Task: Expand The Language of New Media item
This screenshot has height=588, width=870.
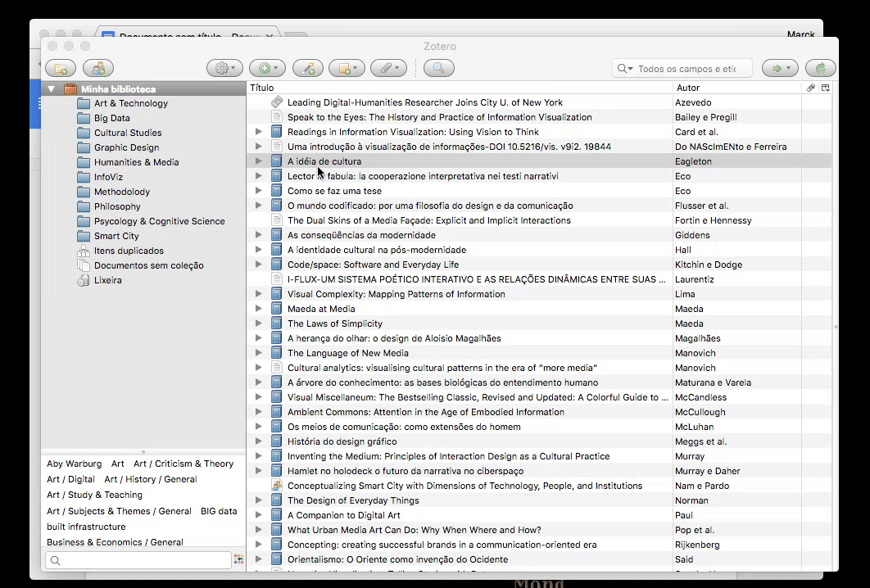Action: 259,353
